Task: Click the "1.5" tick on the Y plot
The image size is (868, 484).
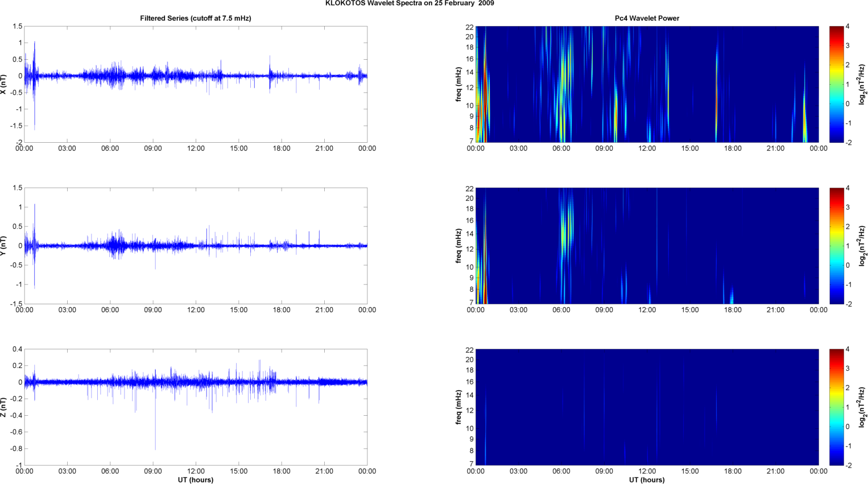Action: click(17, 188)
